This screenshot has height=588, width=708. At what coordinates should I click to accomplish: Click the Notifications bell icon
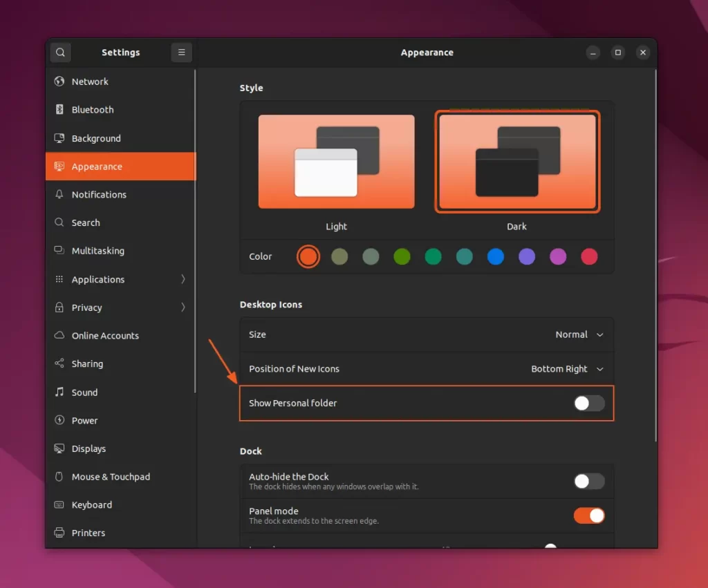pos(59,195)
